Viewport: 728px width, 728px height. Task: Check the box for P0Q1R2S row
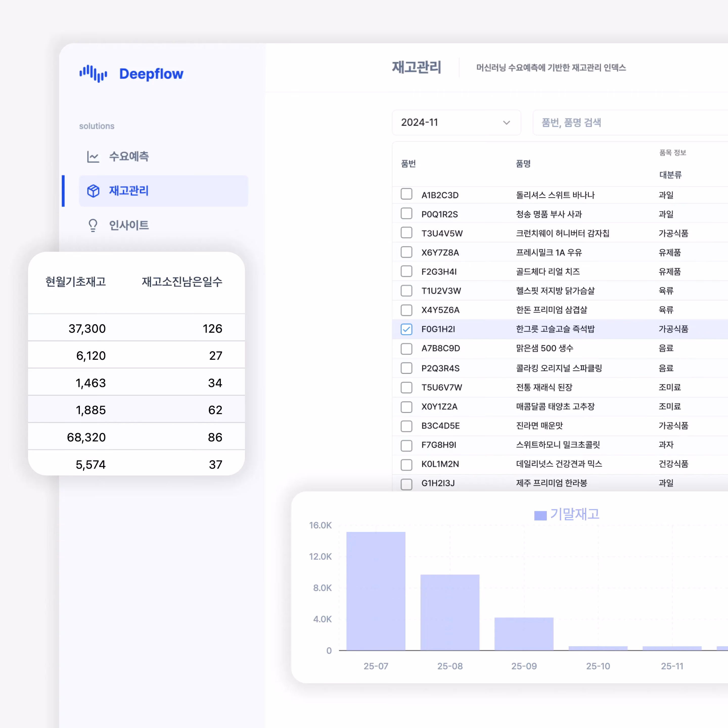pyautogui.click(x=406, y=213)
